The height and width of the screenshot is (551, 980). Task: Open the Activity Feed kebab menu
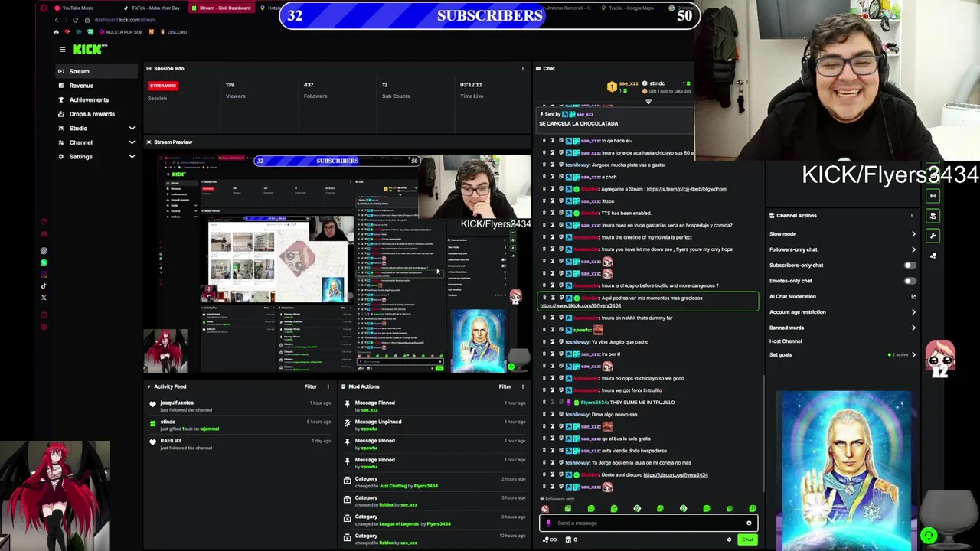328,387
